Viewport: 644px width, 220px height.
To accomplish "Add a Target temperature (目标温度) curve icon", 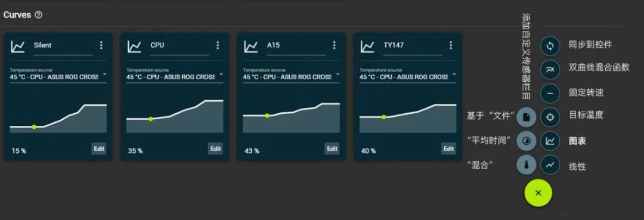I will coord(550,117).
